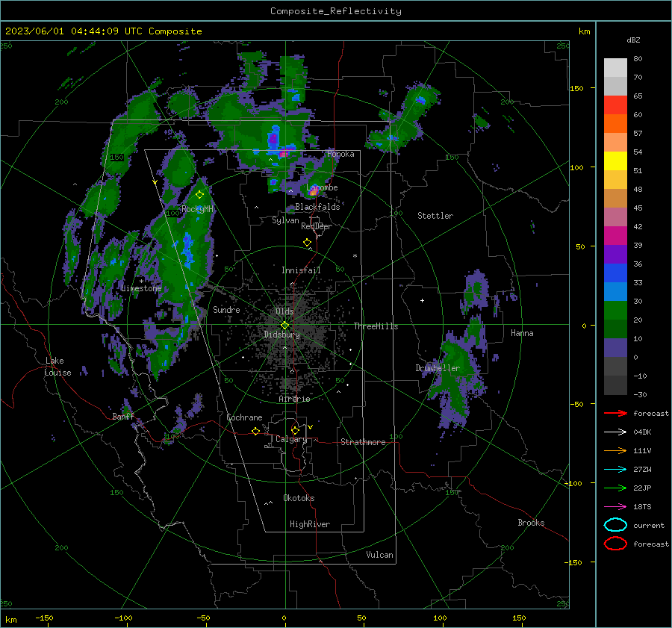
Task: Click the yellow diamond marker at Calgary
Action: (295, 430)
